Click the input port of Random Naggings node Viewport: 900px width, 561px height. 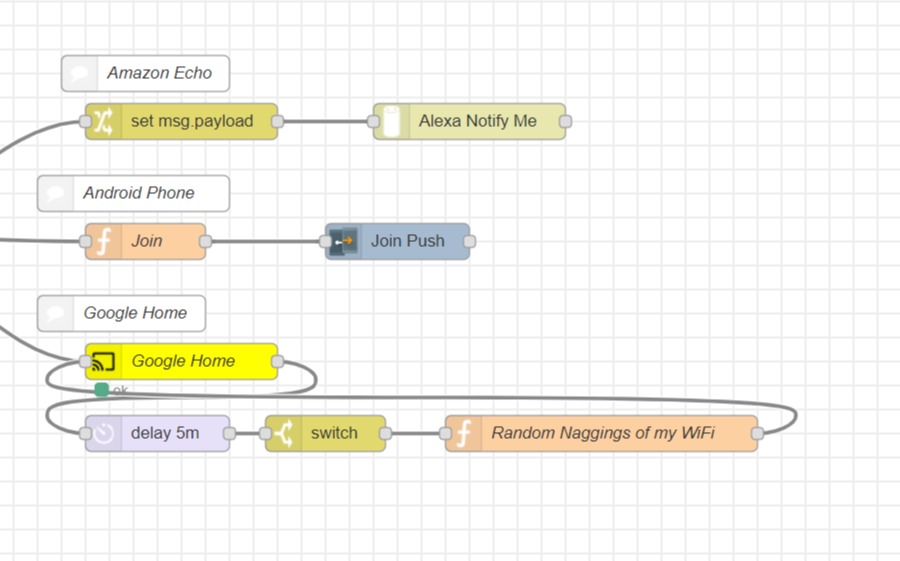pos(445,434)
